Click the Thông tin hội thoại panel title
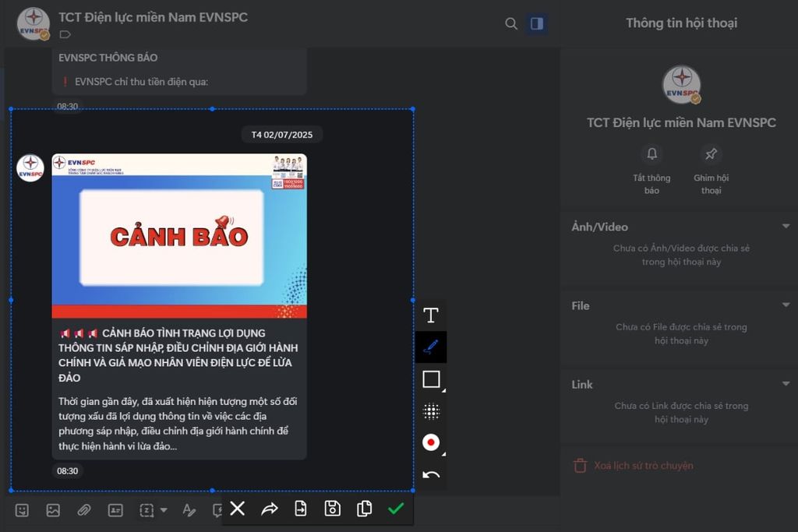Viewport: 798px width, 532px height. click(681, 23)
